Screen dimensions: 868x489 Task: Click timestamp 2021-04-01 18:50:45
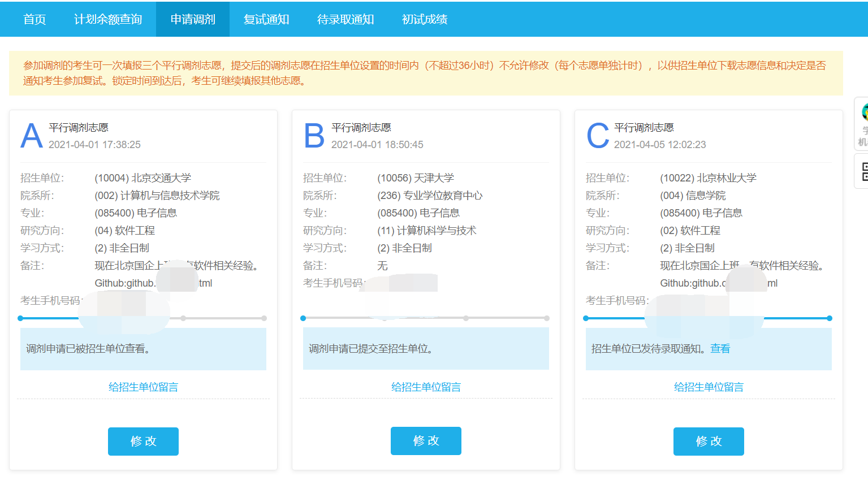coord(377,145)
